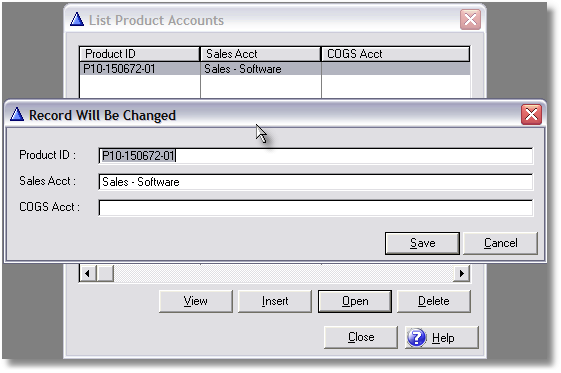Image resolution: width=561 pixels, height=373 pixels.
Task: Click the List Product Accounts title text
Action: pos(156,20)
